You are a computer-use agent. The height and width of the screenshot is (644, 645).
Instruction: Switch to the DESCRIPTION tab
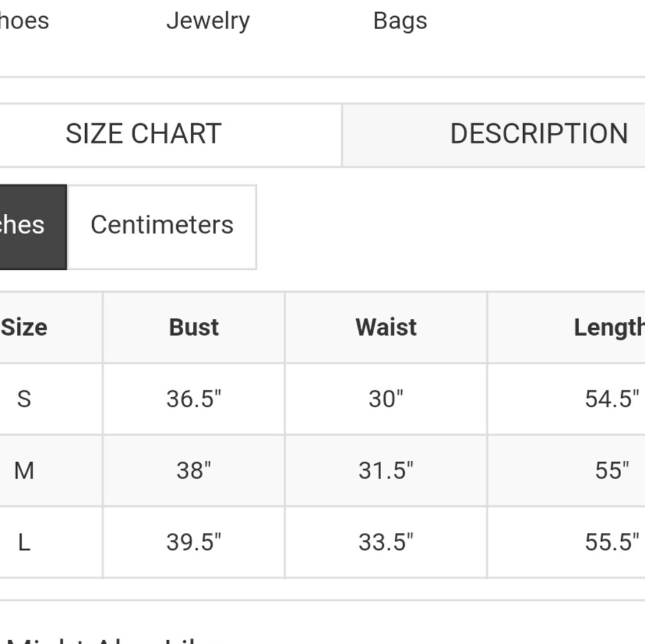(x=540, y=133)
